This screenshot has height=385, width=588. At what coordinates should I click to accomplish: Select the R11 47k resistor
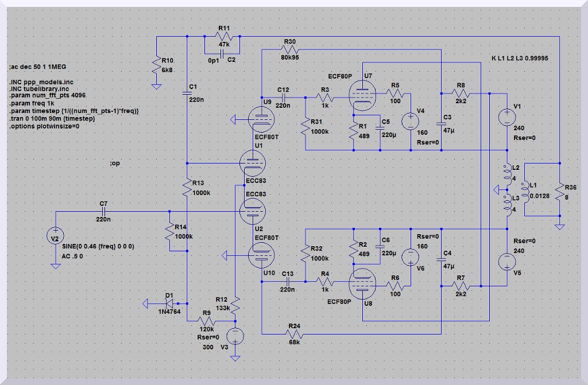(x=223, y=37)
